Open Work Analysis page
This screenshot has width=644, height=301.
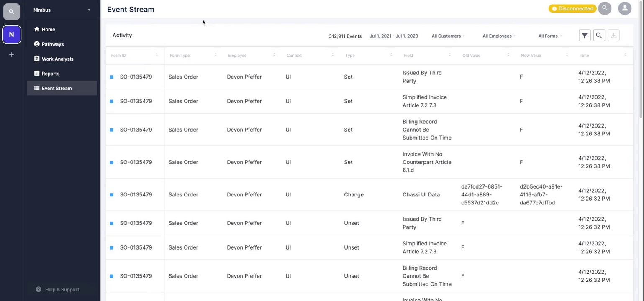point(57,59)
